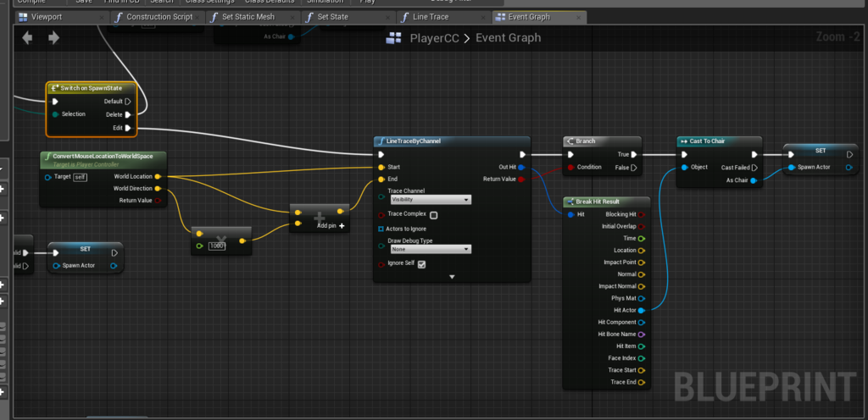
Task: Open the Draw Debug Type dropdown
Action: (x=431, y=249)
